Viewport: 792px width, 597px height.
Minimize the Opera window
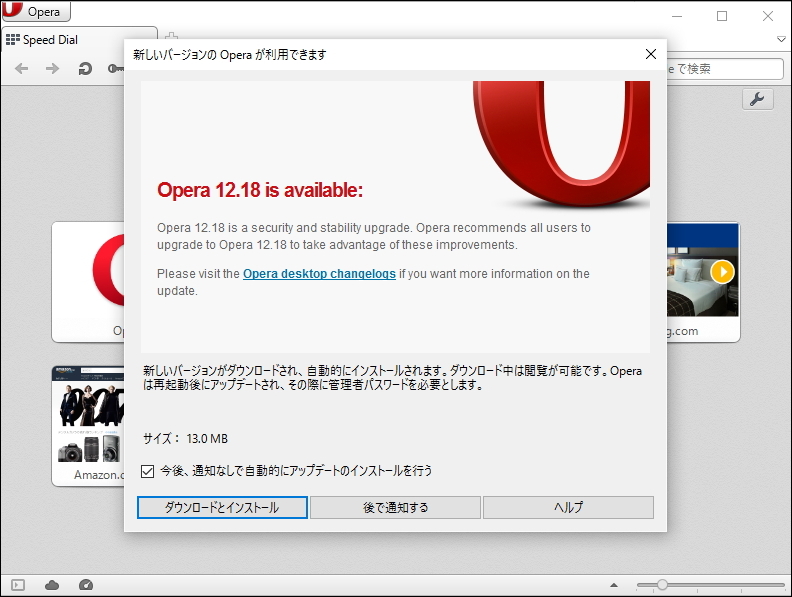677,16
